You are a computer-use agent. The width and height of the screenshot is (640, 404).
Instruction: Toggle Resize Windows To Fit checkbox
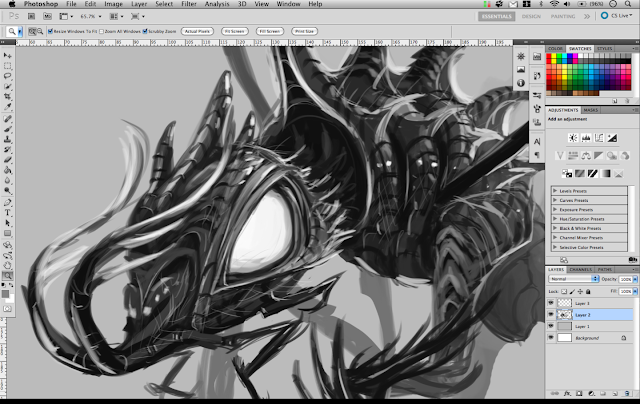(x=50, y=31)
